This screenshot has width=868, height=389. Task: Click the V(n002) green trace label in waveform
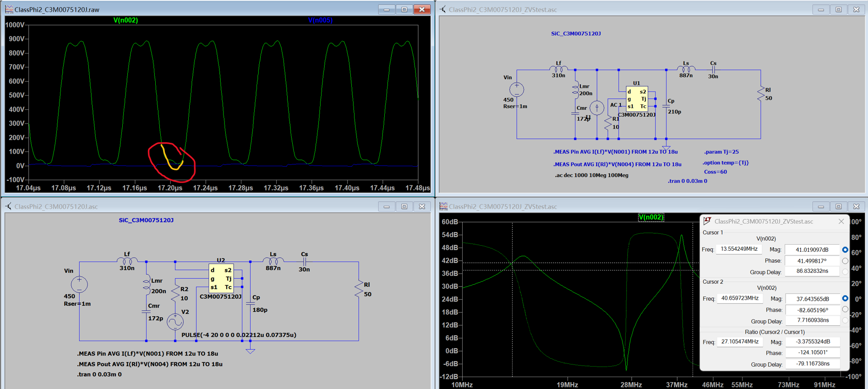[126, 20]
